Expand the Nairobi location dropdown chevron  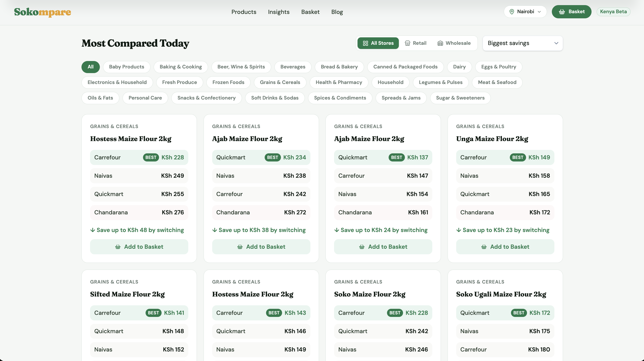(539, 12)
